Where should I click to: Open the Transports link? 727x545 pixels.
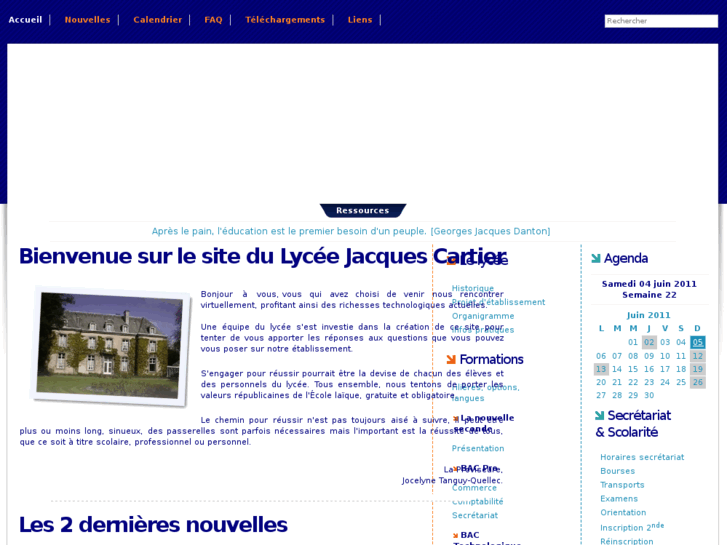coord(622,485)
